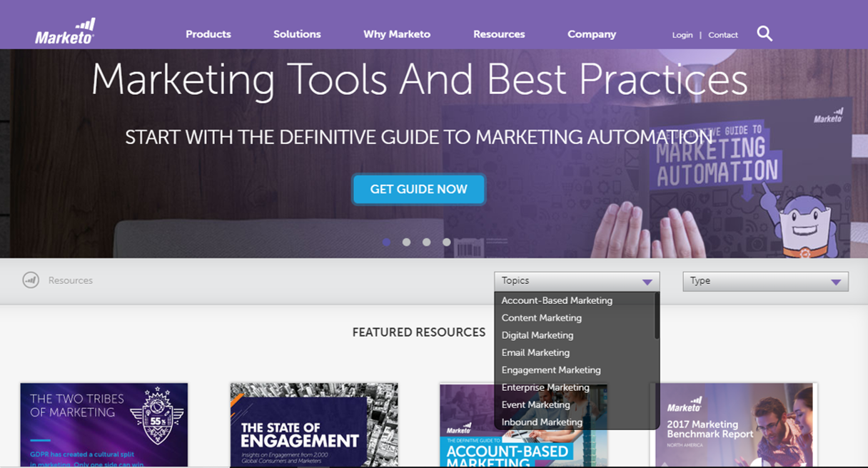868x468 pixels.
Task: Open the search magnifier icon
Action: click(x=764, y=34)
